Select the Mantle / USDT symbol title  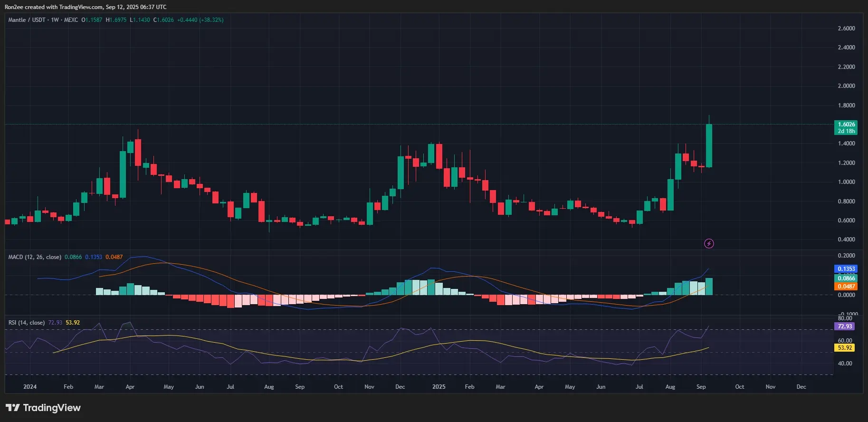(x=27, y=20)
